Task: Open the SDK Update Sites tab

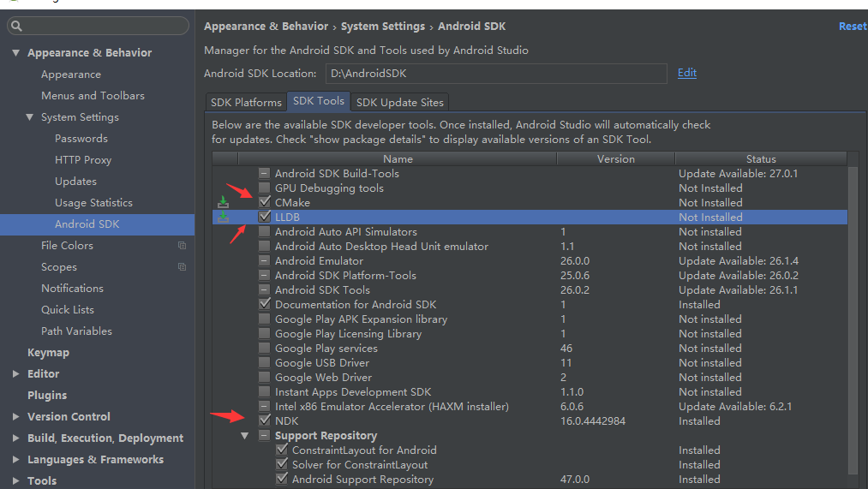Action: coord(399,102)
